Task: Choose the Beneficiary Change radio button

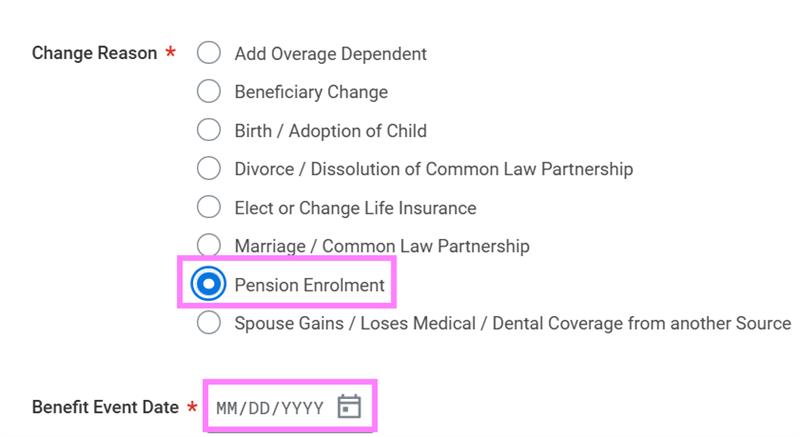Action: click(208, 92)
